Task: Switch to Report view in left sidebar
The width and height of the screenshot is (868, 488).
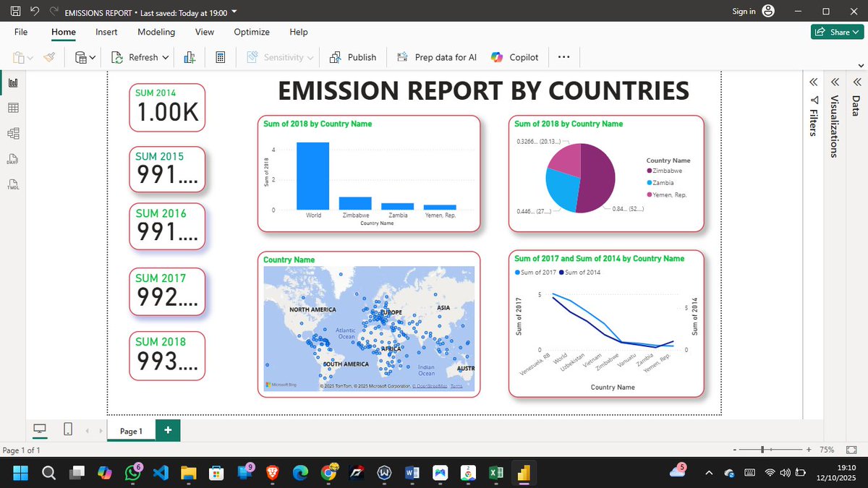Action: click(x=13, y=83)
